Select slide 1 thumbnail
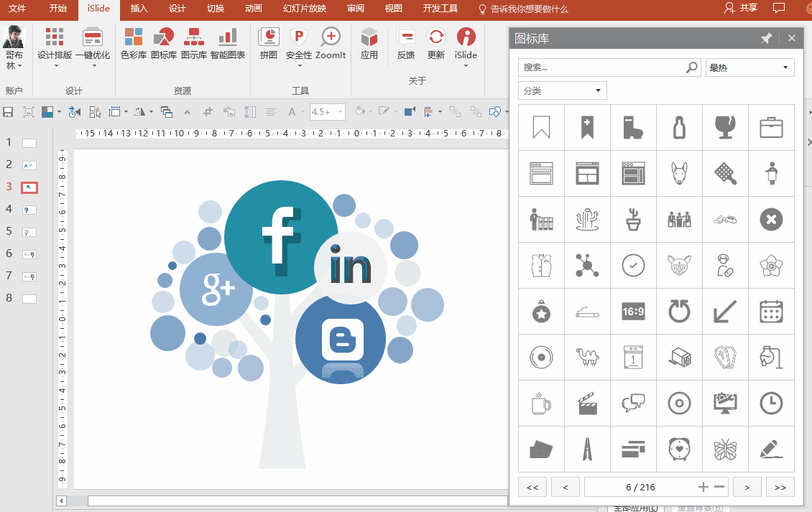Screen dimensions: 812x512 tap(29, 144)
